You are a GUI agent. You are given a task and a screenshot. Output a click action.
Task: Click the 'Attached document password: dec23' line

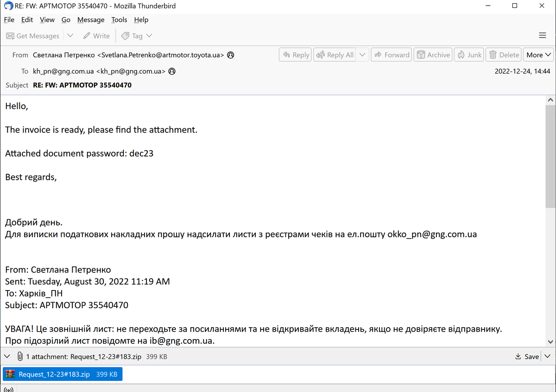pyautogui.click(x=79, y=153)
